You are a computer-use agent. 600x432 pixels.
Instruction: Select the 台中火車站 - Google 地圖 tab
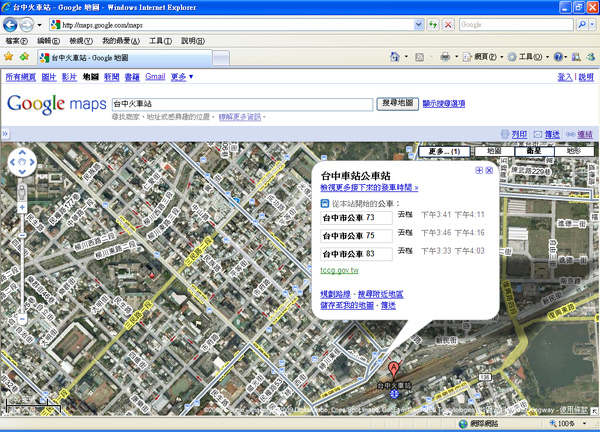click(x=124, y=58)
